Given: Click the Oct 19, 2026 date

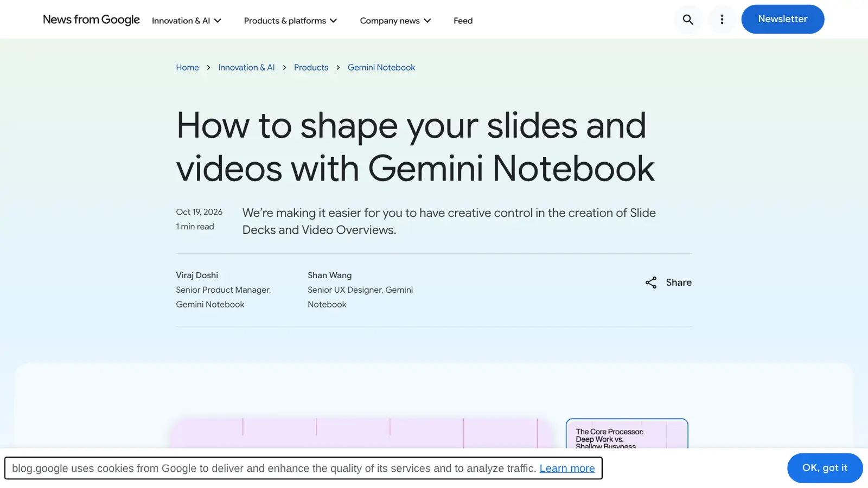Looking at the screenshot, I should click(199, 212).
